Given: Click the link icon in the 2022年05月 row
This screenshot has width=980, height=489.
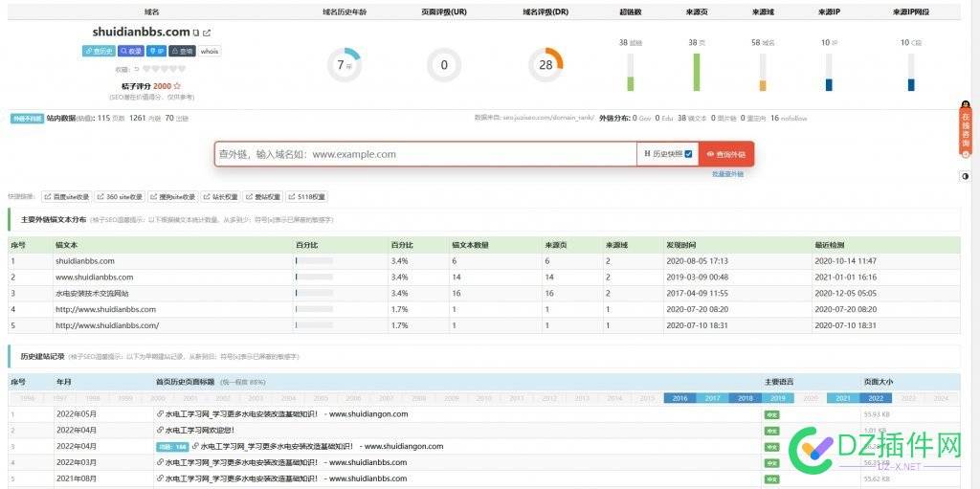Looking at the screenshot, I should coord(160,414).
